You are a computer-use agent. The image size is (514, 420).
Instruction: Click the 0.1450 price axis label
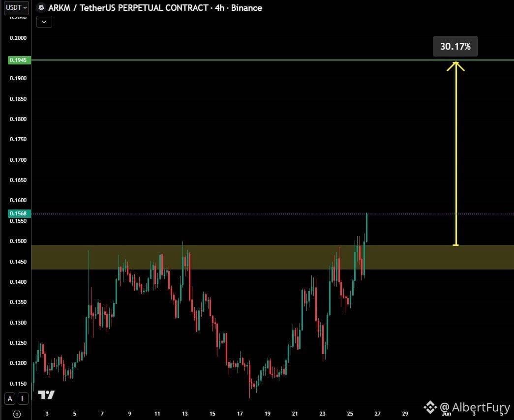pos(18,262)
